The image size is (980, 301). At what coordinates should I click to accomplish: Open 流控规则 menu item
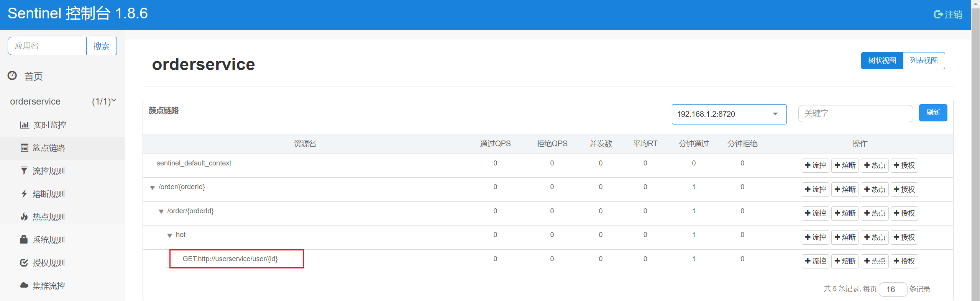(62, 171)
